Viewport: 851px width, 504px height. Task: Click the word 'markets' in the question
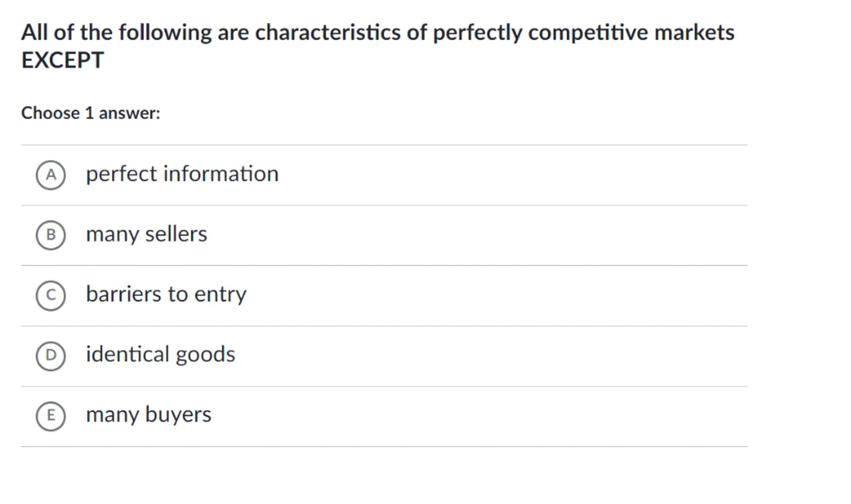(x=694, y=33)
